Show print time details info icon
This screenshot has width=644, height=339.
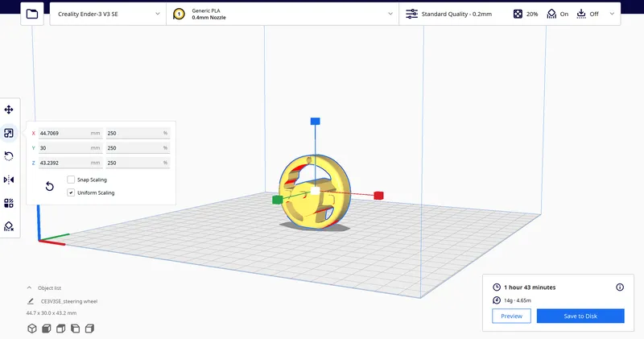point(620,287)
